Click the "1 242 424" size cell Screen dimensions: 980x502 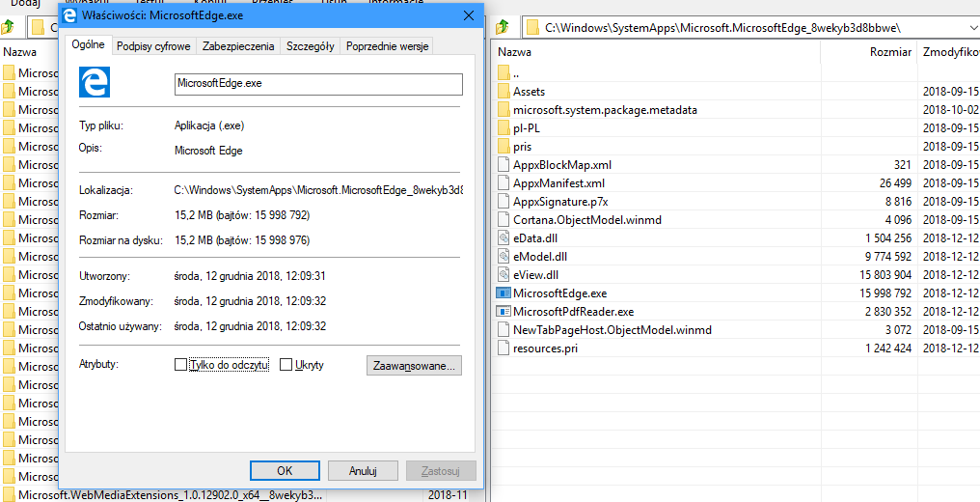[x=888, y=349]
